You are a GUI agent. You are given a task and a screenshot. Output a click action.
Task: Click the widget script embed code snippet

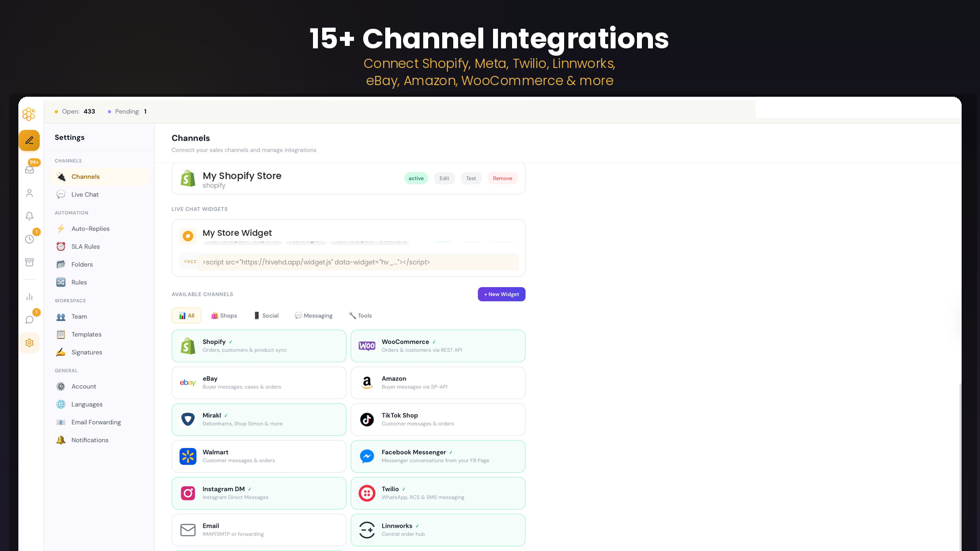pyautogui.click(x=349, y=262)
